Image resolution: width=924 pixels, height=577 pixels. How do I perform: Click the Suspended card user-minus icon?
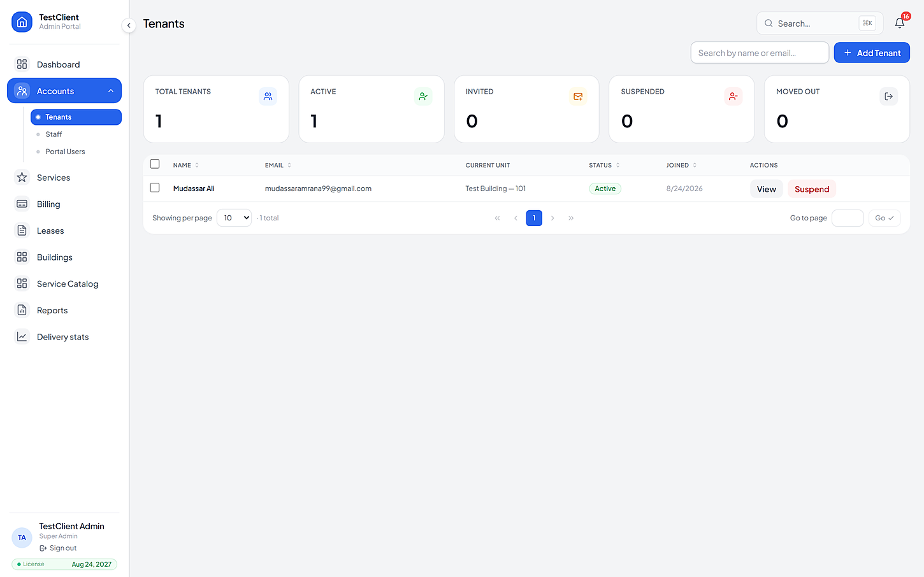[x=733, y=96]
